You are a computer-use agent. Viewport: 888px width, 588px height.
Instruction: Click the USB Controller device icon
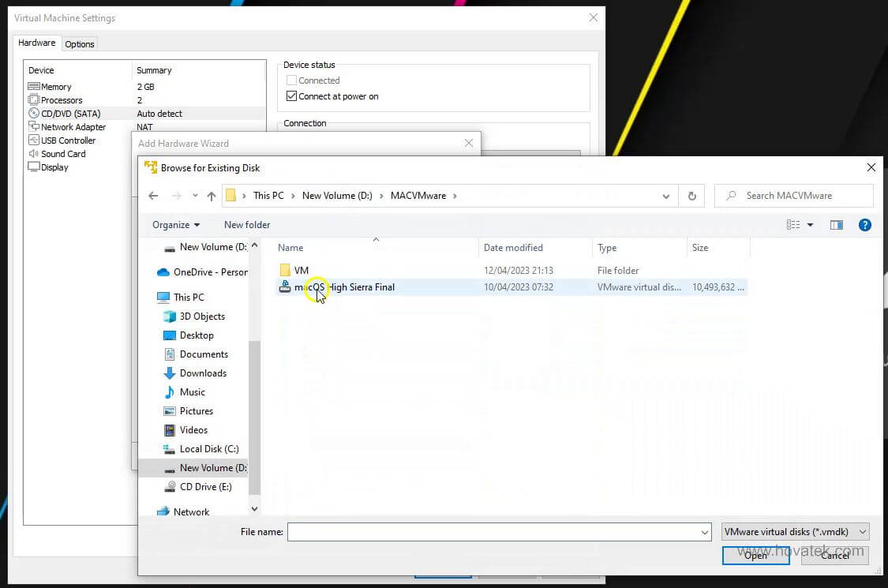click(35, 140)
